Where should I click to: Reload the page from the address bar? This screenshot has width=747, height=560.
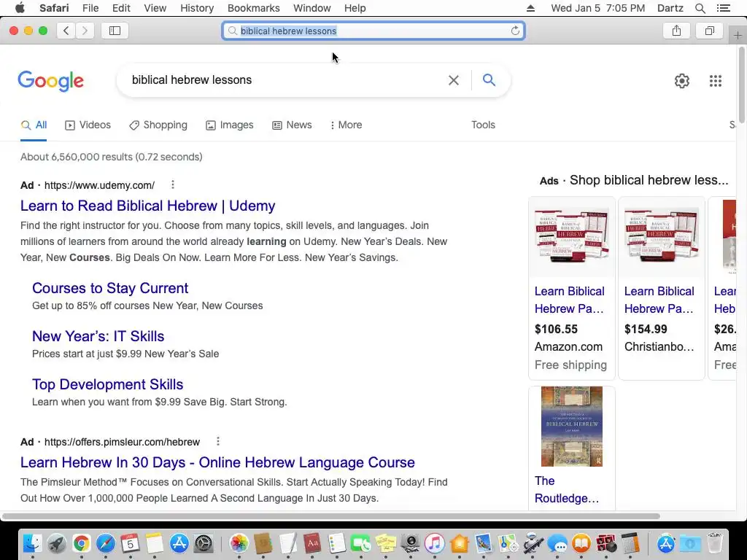point(515,31)
